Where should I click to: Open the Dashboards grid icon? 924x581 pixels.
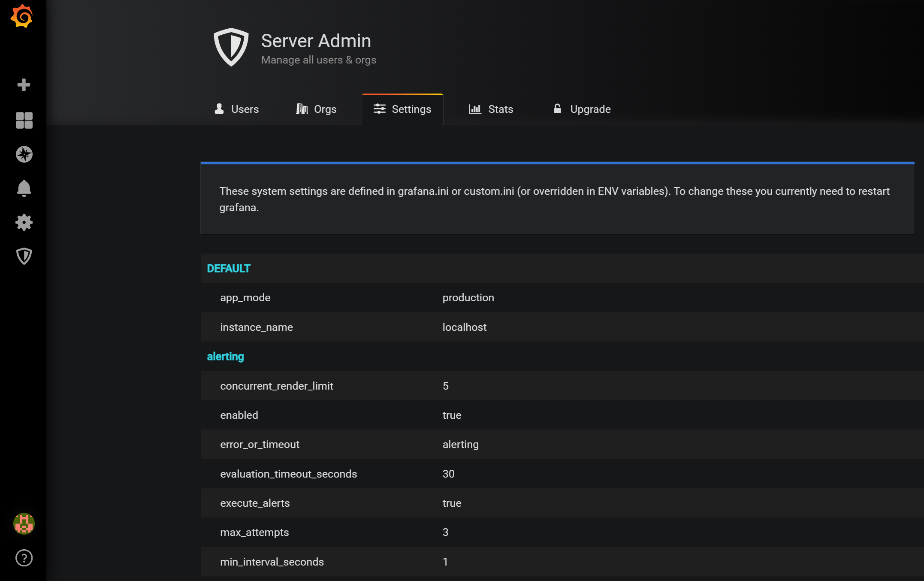click(24, 120)
